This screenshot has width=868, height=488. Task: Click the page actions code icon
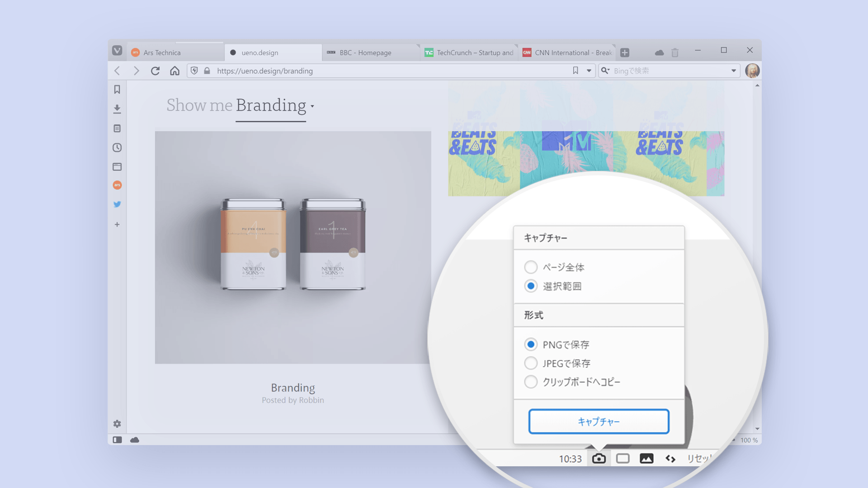670,459
